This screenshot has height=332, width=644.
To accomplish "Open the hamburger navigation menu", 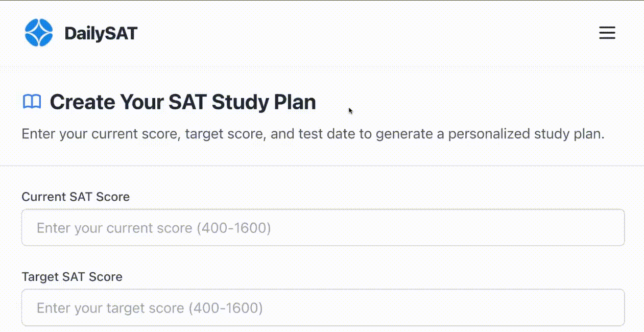I will tap(607, 33).
